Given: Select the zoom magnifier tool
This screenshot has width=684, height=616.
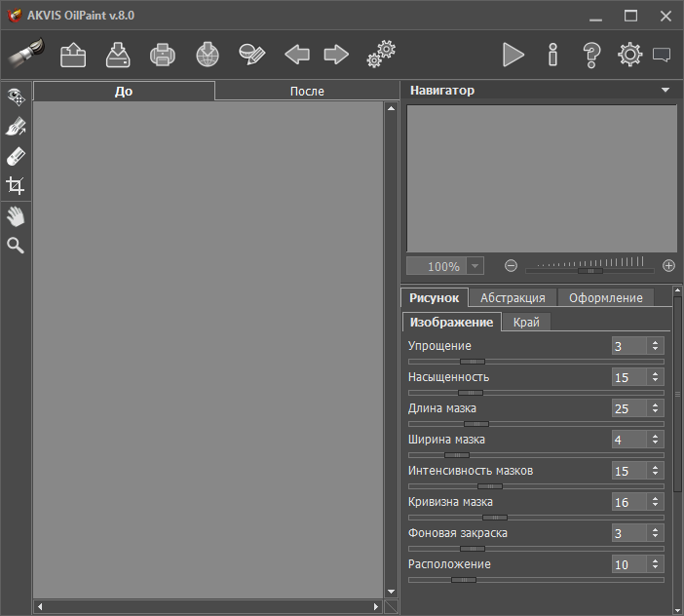Looking at the screenshot, I should 16,246.
